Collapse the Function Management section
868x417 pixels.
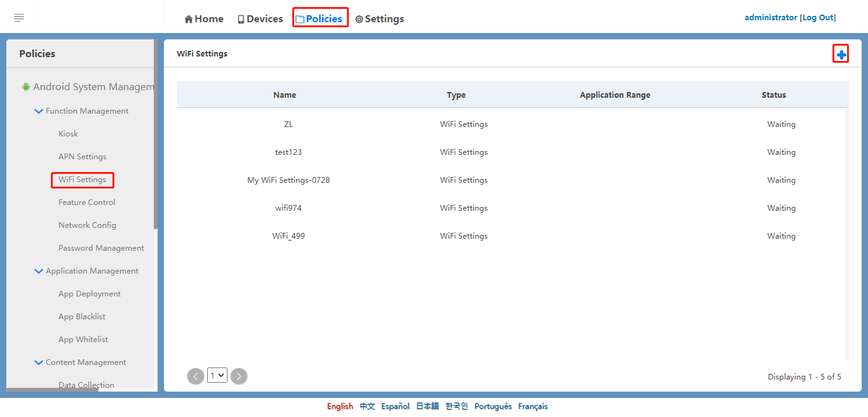pyautogui.click(x=39, y=111)
